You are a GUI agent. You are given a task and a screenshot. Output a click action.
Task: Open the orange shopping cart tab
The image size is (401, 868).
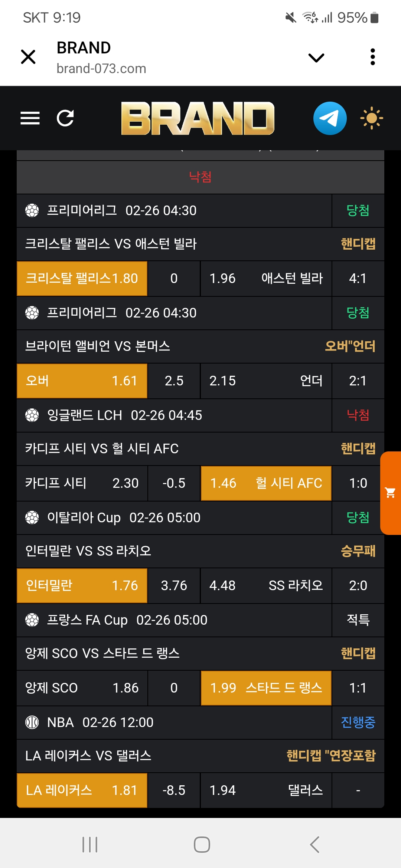click(x=391, y=493)
